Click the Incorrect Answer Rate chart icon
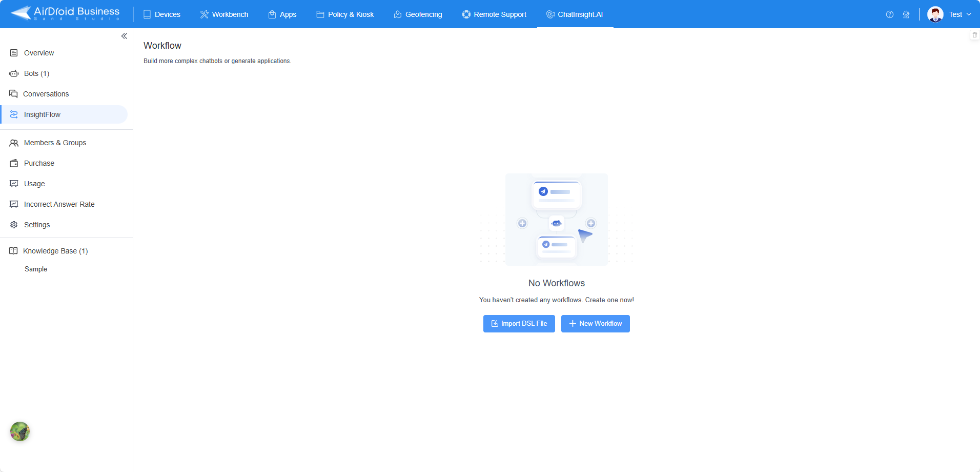This screenshot has width=980, height=472. (x=14, y=204)
